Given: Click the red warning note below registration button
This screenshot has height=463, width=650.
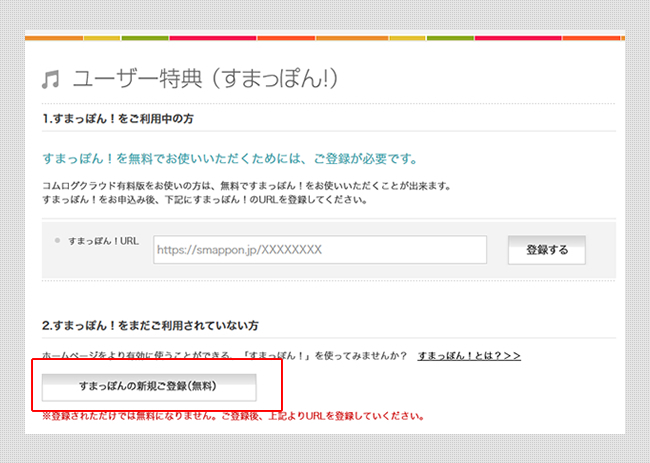Looking at the screenshot, I should pyautogui.click(x=237, y=415).
